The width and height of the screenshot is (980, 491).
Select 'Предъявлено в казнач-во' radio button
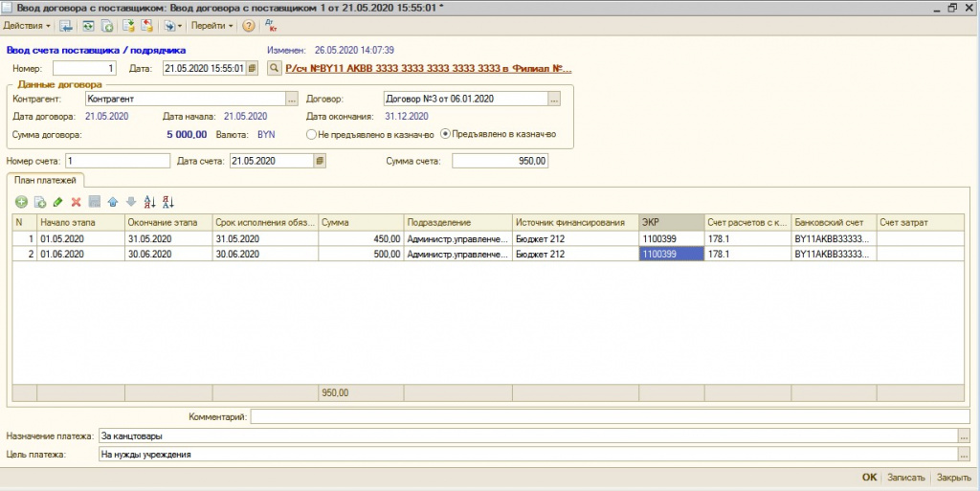tap(445, 134)
